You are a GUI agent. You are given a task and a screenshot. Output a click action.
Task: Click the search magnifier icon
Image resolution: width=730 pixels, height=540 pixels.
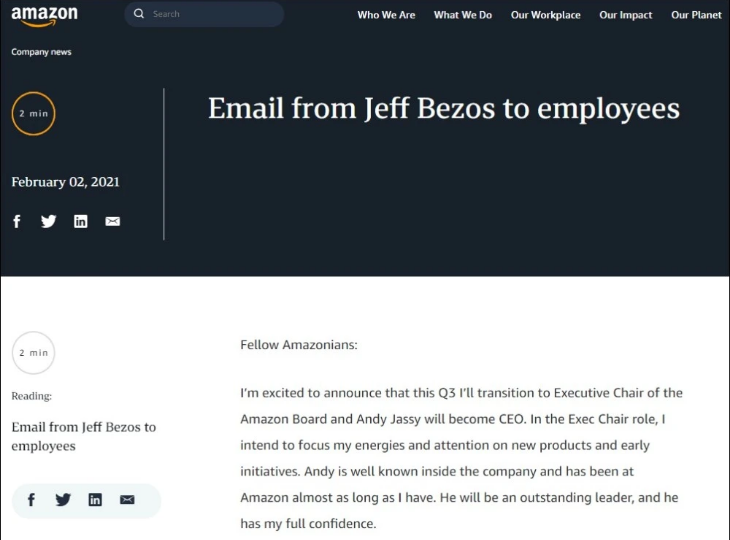[139, 14]
